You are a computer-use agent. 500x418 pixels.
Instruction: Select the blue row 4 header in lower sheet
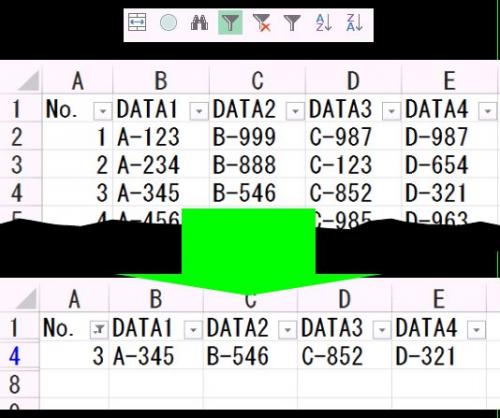(15, 356)
